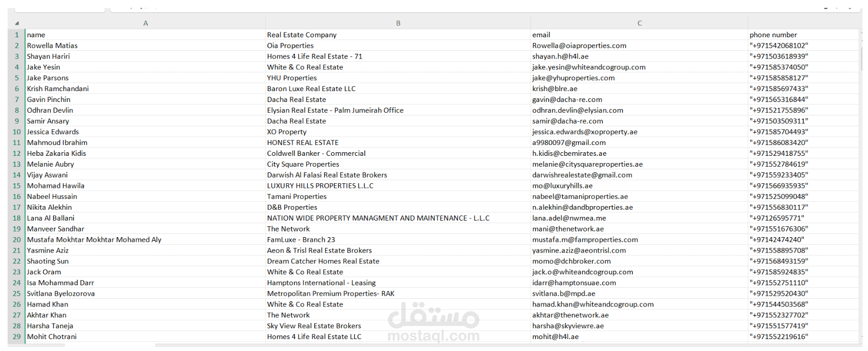Select row 29 header

click(x=17, y=337)
